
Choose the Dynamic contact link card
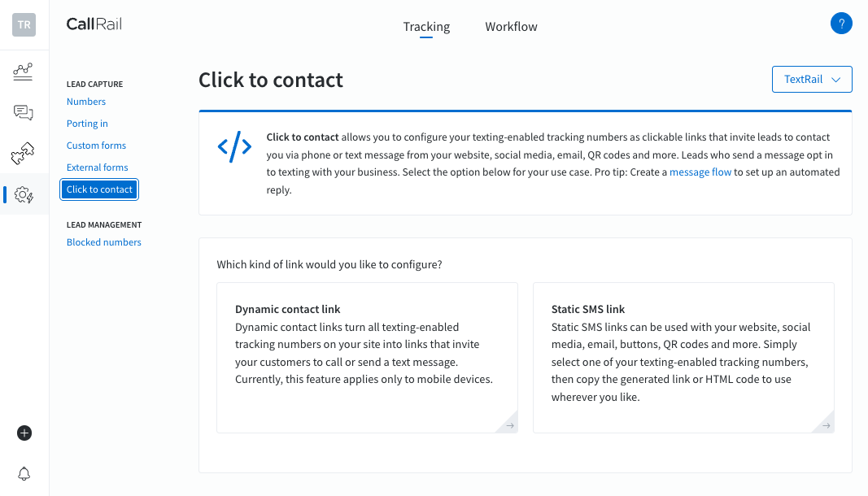coord(367,358)
